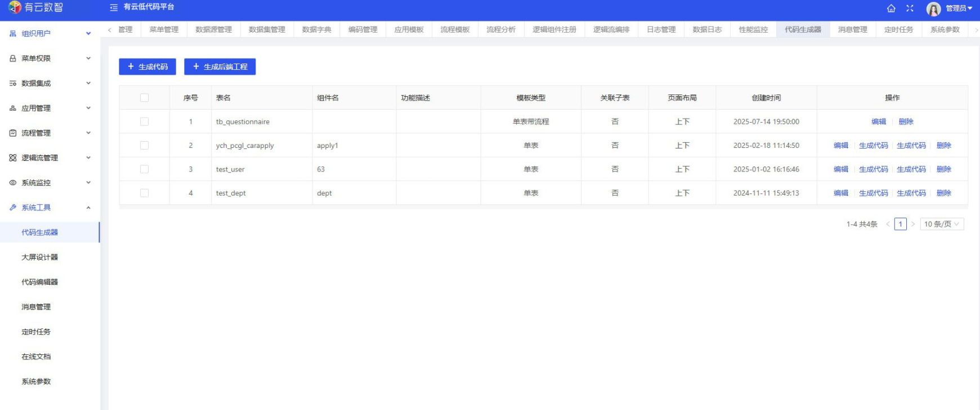Toggle fullscreen with the expand icon
This screenshot has width=980, height=410.
tap(910, 8)
